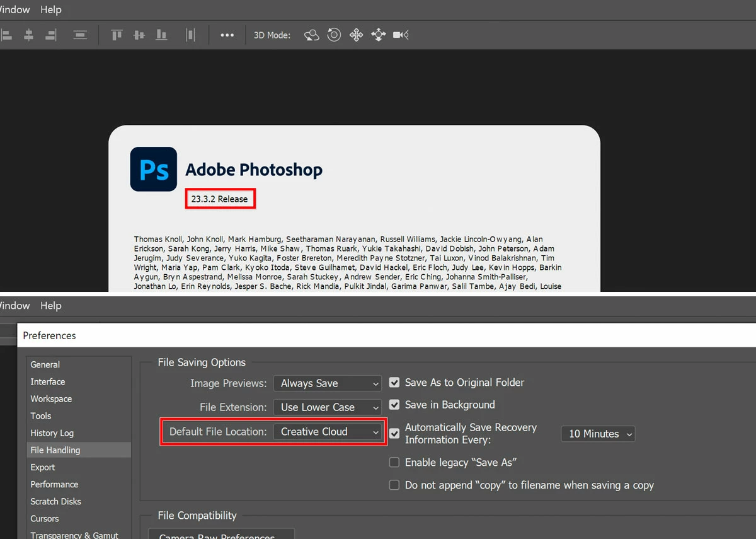Open the 10 Minutes interval dropdown
756x539 pixels.
(x=598, y=434)
